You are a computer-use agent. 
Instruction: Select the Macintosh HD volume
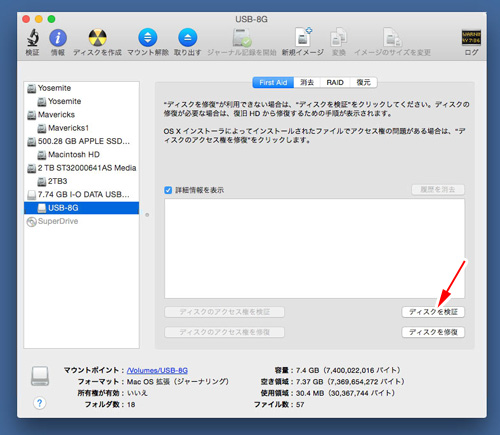[x=81, y=155]
